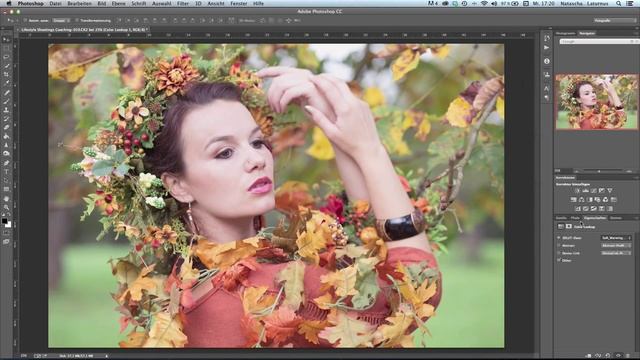The image size is (640, 360).
Task: Select the Eraser tool
Action: click(6, 127)
